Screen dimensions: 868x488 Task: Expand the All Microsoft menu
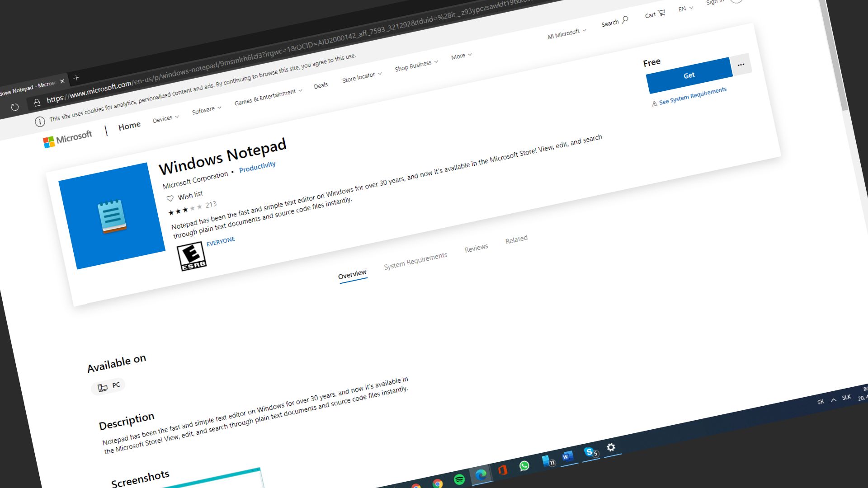point(566,33)
